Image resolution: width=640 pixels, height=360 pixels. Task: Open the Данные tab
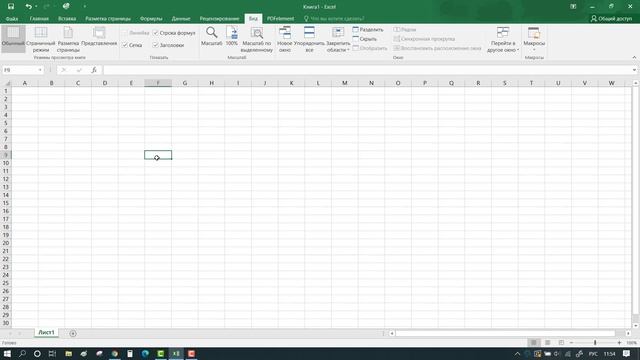tap(181, 19)
